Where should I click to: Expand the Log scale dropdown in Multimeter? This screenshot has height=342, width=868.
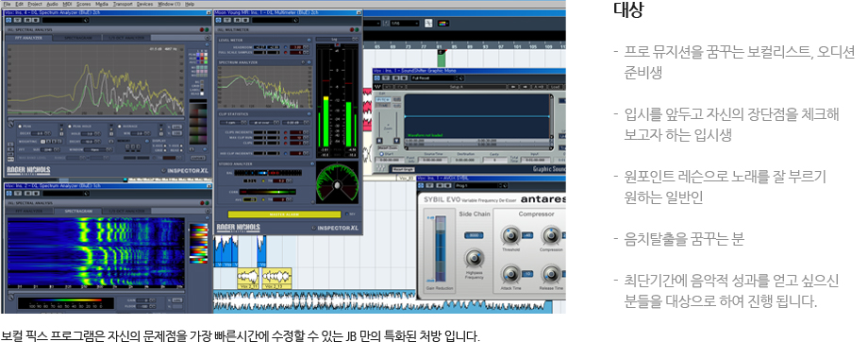[x=337, y=40]
